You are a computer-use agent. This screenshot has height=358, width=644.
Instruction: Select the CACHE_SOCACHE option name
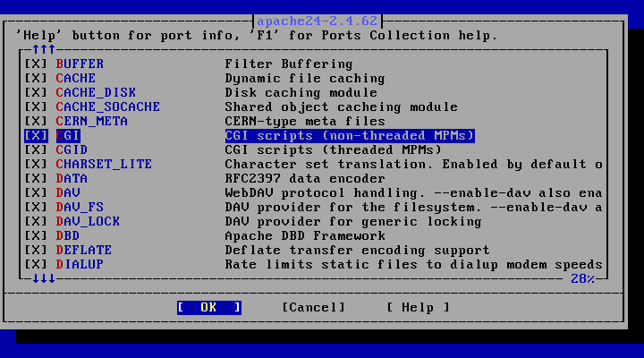coord(108,107)
